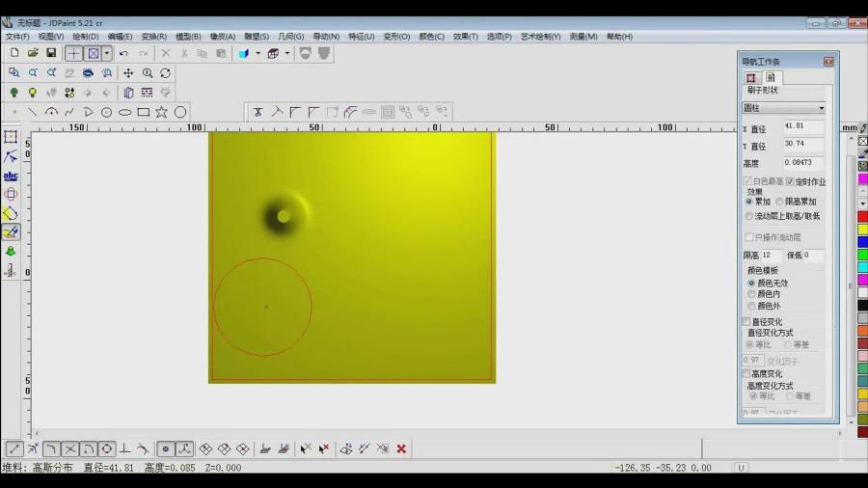The width and height of the screenshot is (868, 488).
Task: Select the ellipse drawing tool
Action: click(124, 112)
